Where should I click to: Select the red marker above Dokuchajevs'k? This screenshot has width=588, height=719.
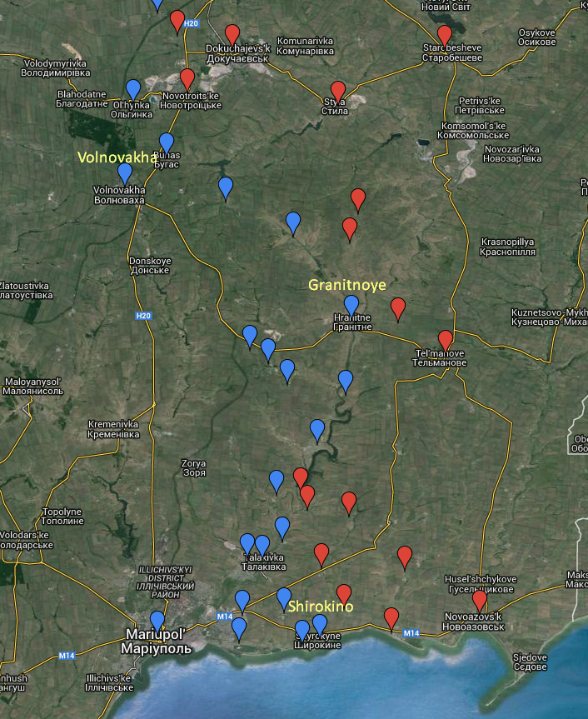[232, 34]
